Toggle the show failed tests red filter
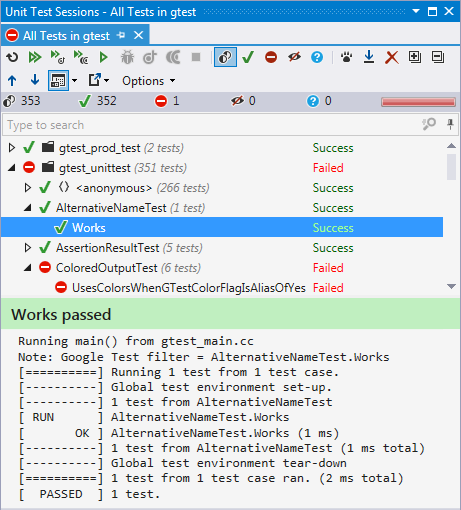461x510 pixels. coord(271,57)
